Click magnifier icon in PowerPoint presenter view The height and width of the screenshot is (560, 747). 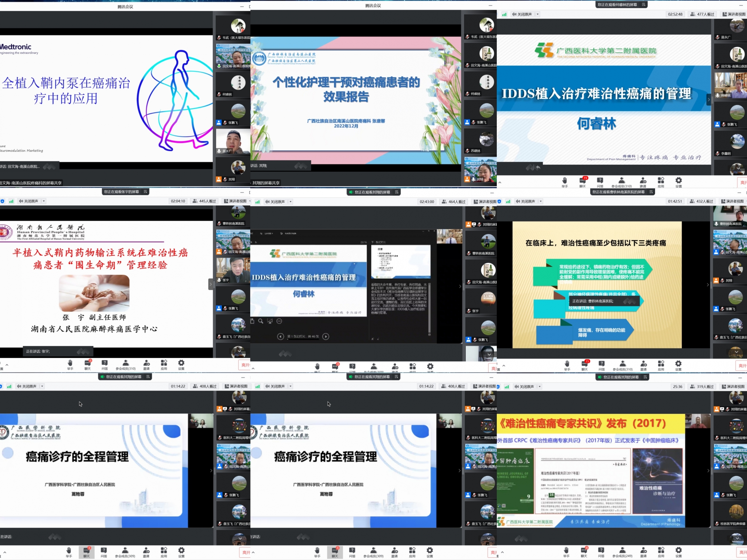point(261,321)
